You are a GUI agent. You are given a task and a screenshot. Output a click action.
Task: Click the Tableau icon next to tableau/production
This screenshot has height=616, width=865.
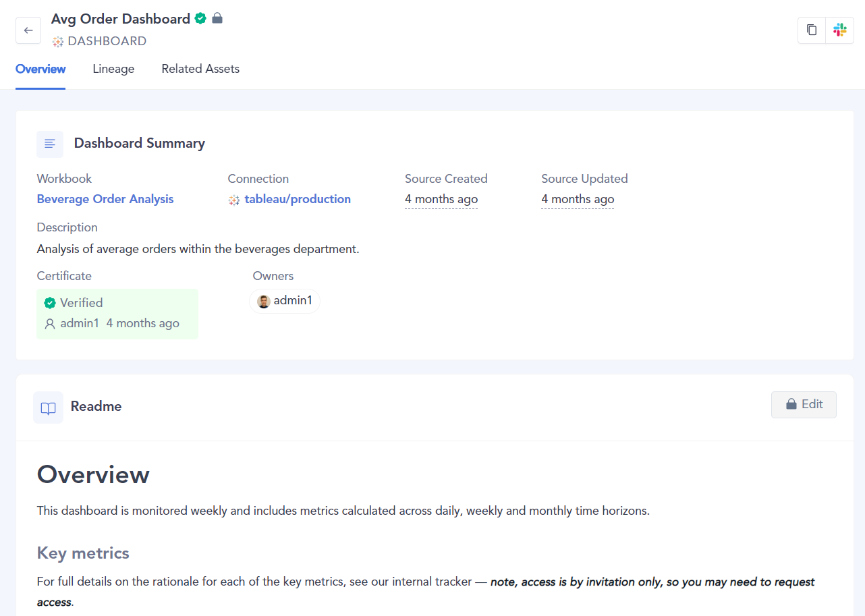coord(233,199)
